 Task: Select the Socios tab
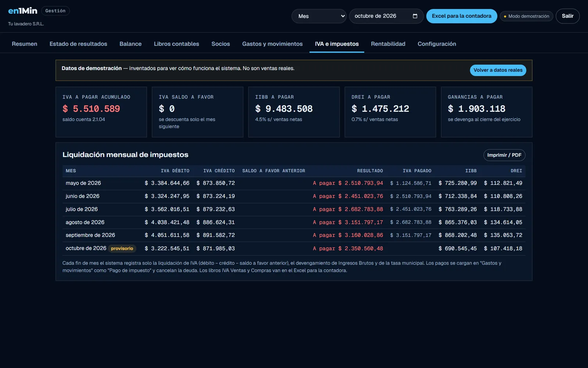click(x=220, y=44)
